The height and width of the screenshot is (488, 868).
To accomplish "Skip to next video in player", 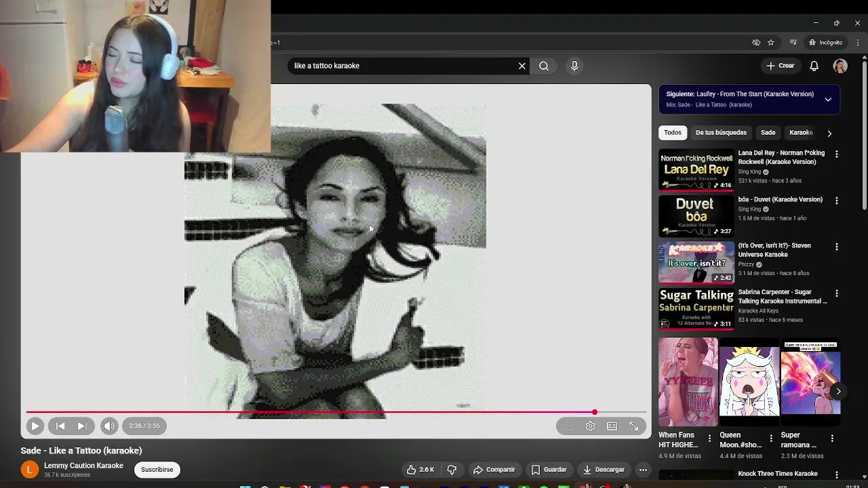I will click(x=82, y=426).
